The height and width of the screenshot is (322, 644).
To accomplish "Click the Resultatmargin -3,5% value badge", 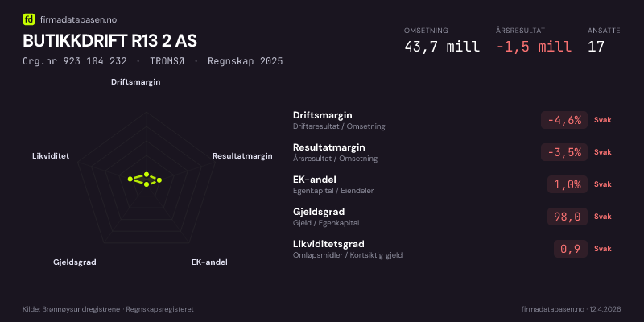I will (x=563, y=152).
